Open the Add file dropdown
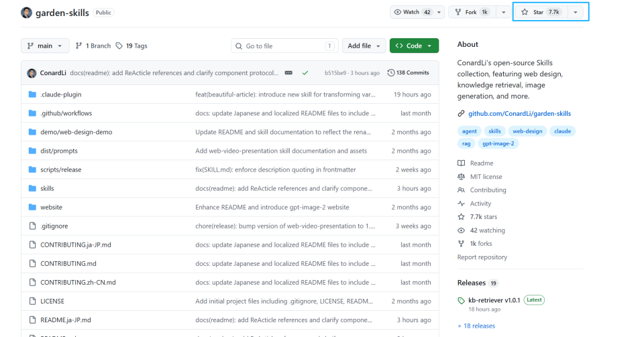644x337 pixels. [x=364, y=46]
